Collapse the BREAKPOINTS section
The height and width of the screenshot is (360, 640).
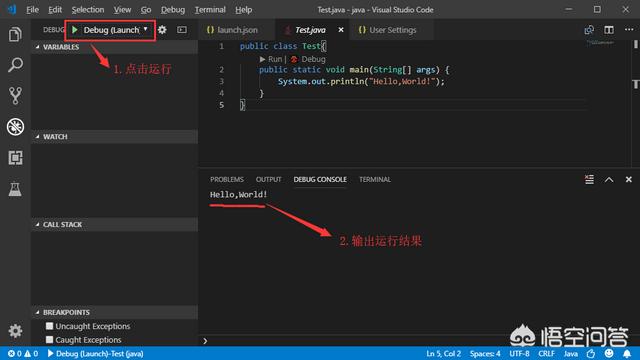[x=114, y=312]
